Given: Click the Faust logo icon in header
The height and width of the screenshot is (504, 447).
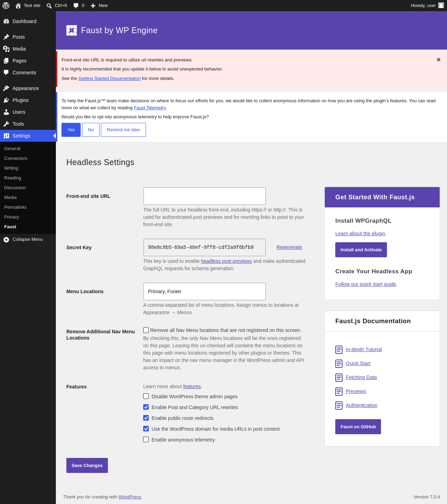Looking at the screenshot, I should (72, 30).
